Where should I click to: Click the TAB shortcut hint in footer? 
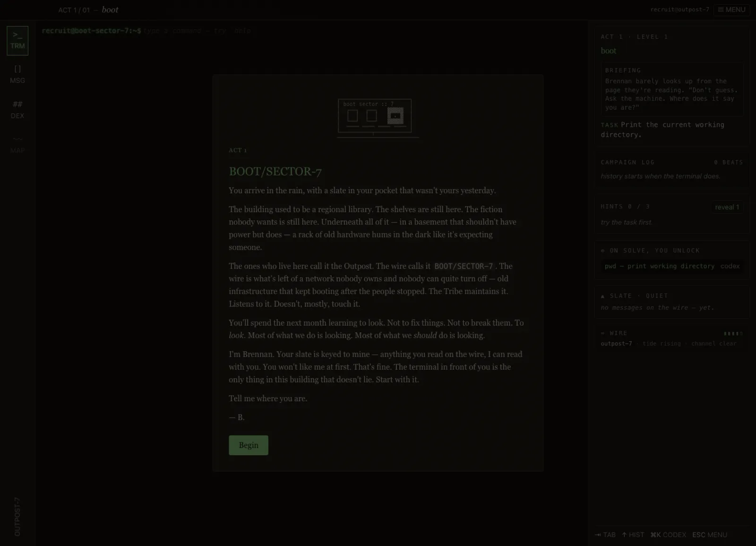point(605,535)
